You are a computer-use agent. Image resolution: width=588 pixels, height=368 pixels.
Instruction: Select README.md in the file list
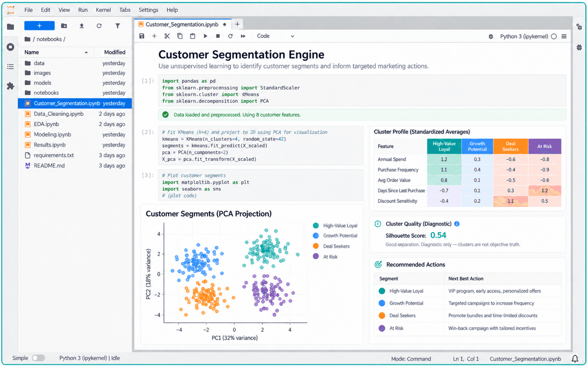(x=75, y=166)
